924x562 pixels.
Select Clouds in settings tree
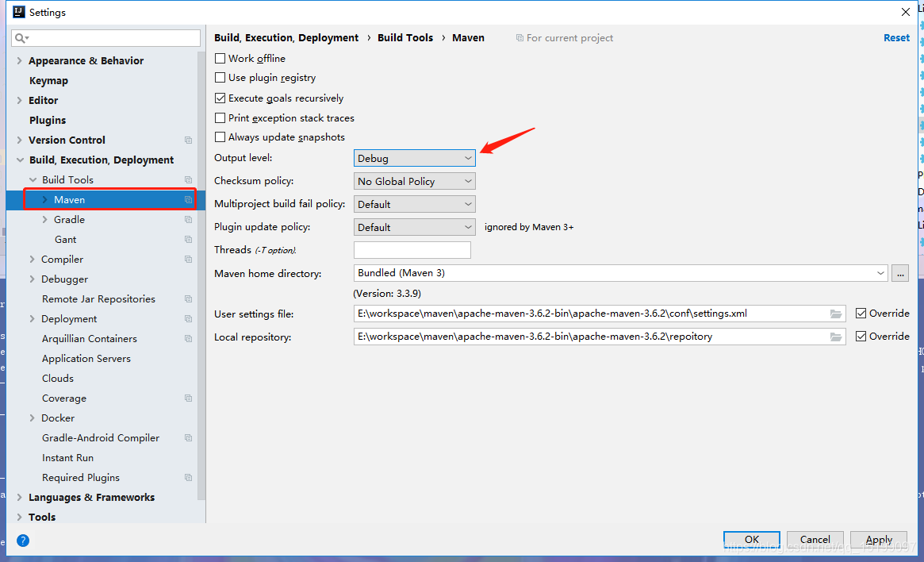coord(58,379)
